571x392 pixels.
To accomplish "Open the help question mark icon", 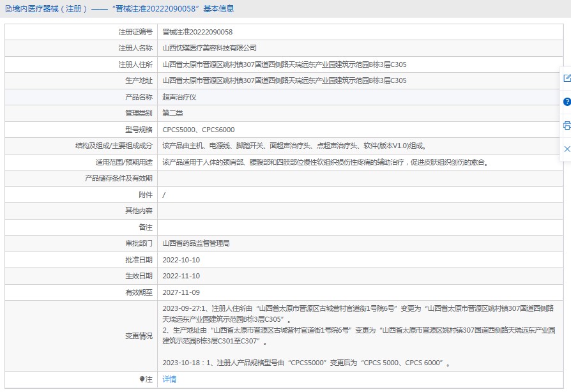I will (567, 102).
